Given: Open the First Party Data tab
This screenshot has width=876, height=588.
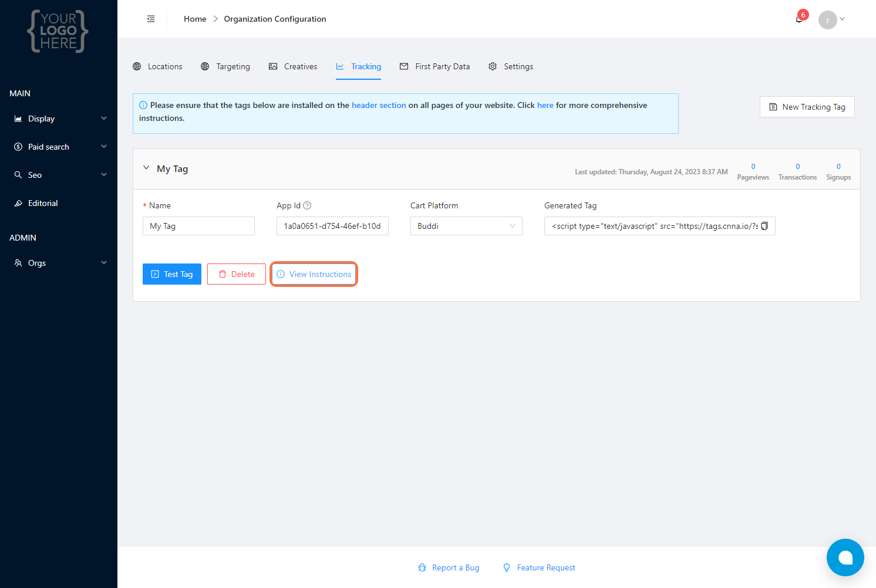Looking at the screenshot, I should [x=435, y=66].
